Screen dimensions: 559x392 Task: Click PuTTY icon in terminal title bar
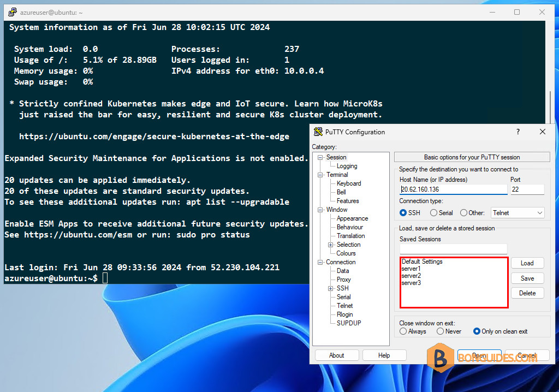(x=13, y=12)
